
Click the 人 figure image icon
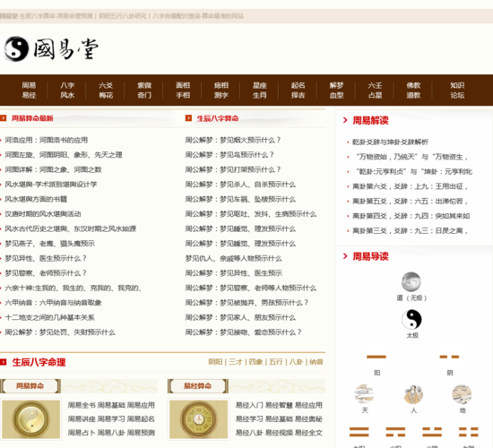pos(413,394)
